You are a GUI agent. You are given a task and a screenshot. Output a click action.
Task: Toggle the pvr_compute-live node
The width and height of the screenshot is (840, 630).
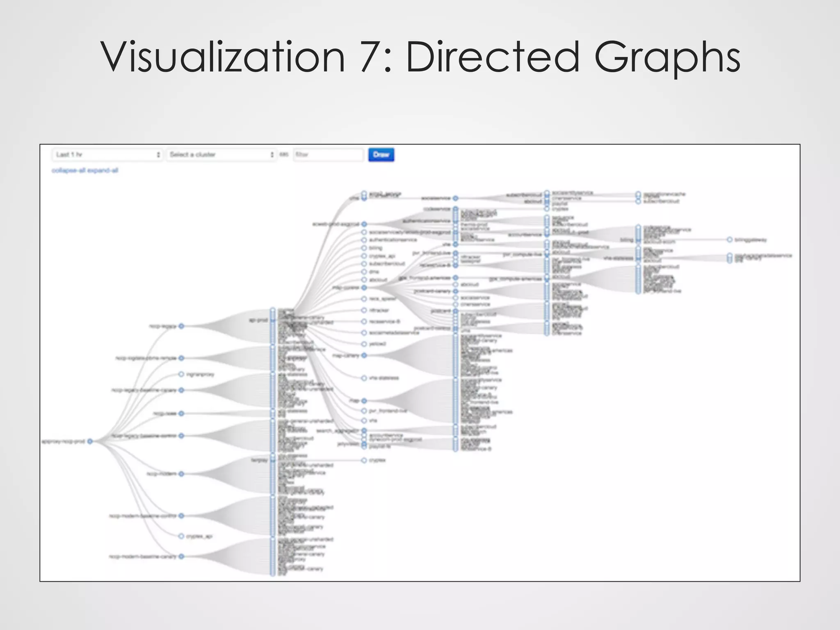547,254
